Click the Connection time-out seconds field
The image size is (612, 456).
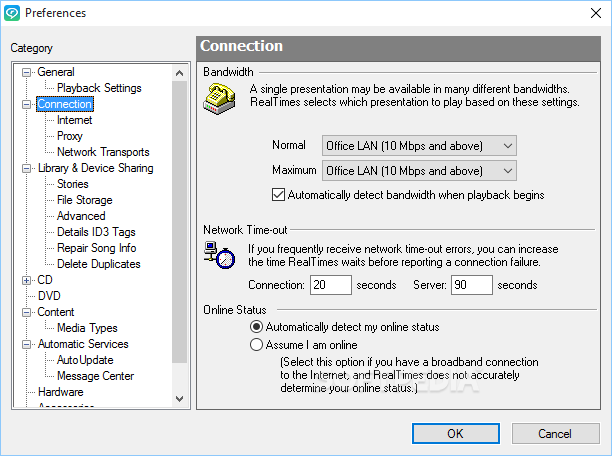click(x=331, y=285)
